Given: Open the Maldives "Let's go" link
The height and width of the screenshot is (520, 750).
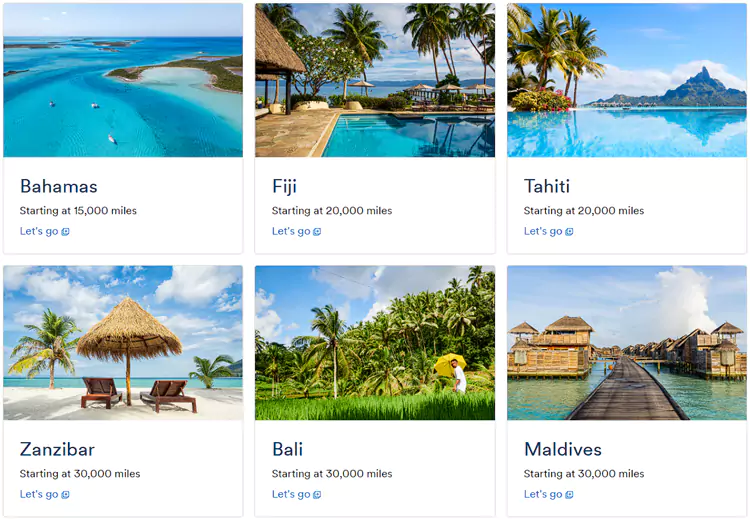Looking at the screenshot, I should point(543,494).
